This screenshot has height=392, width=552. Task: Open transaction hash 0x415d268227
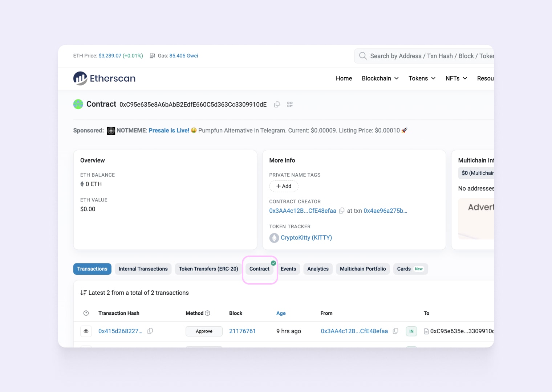pos(120,331)
